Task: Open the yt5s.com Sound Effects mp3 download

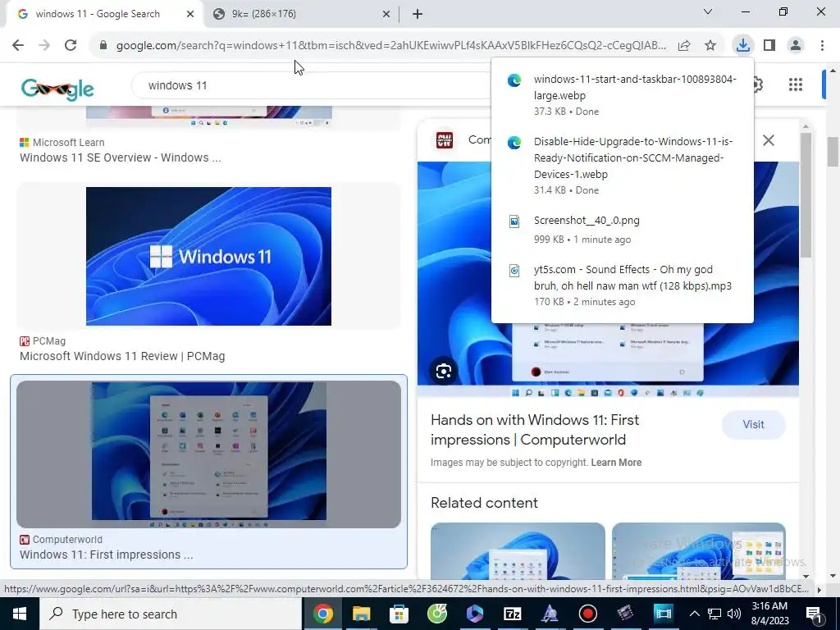Action: point(623,285)
